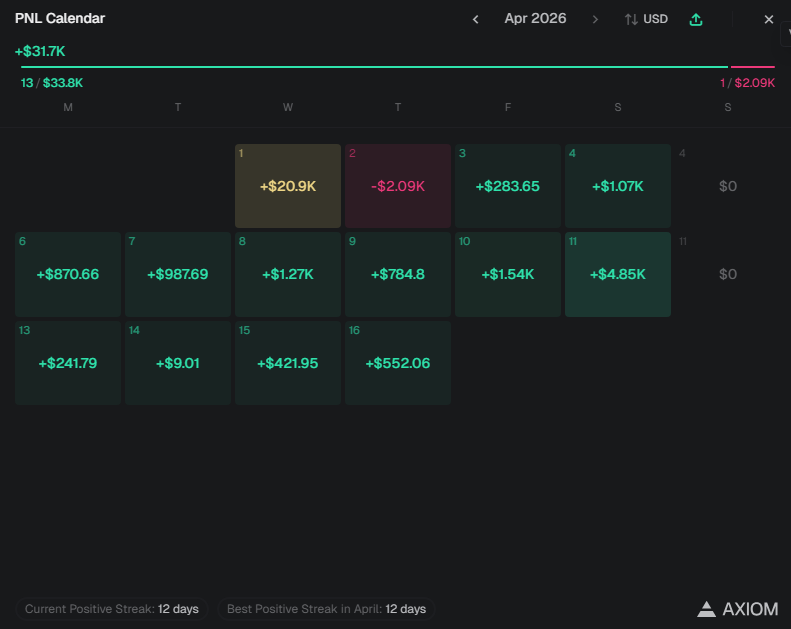Click the green profit portion of the bar
Screen dimensions: 791x629
(x=374, y=67)
